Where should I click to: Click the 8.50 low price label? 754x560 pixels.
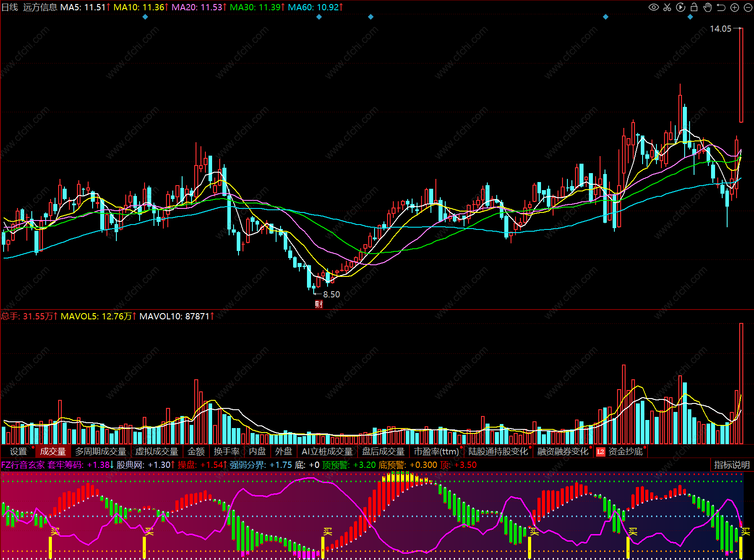pos(332,294)
